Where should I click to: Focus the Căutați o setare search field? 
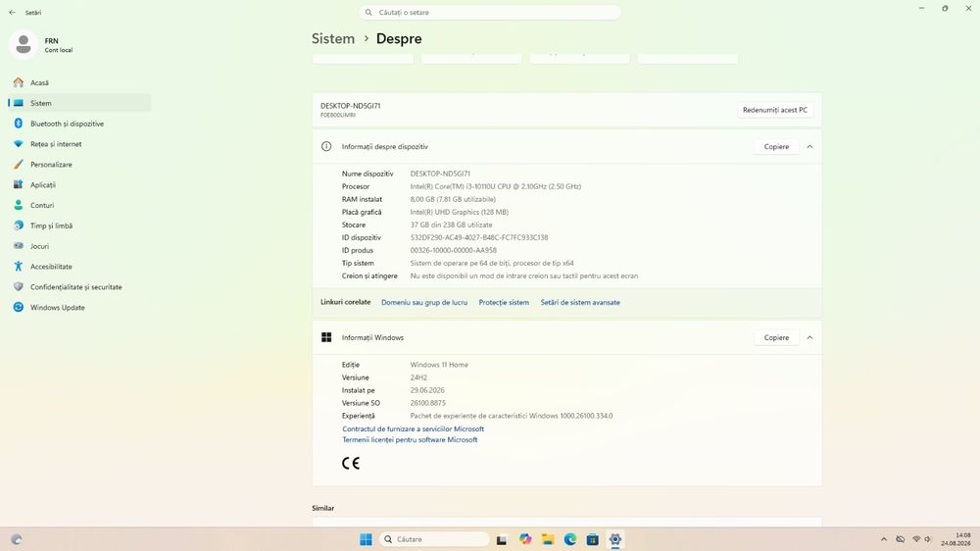click(x=490, y=13)
